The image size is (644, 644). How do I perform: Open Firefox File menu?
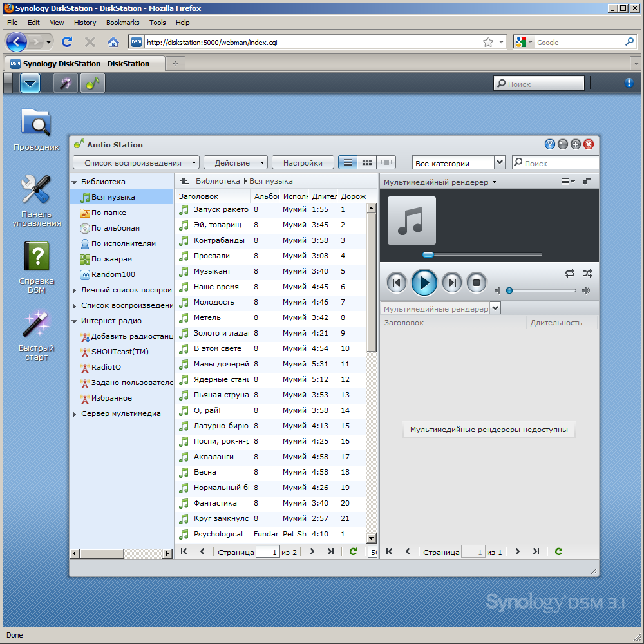(x=12, y=23)
